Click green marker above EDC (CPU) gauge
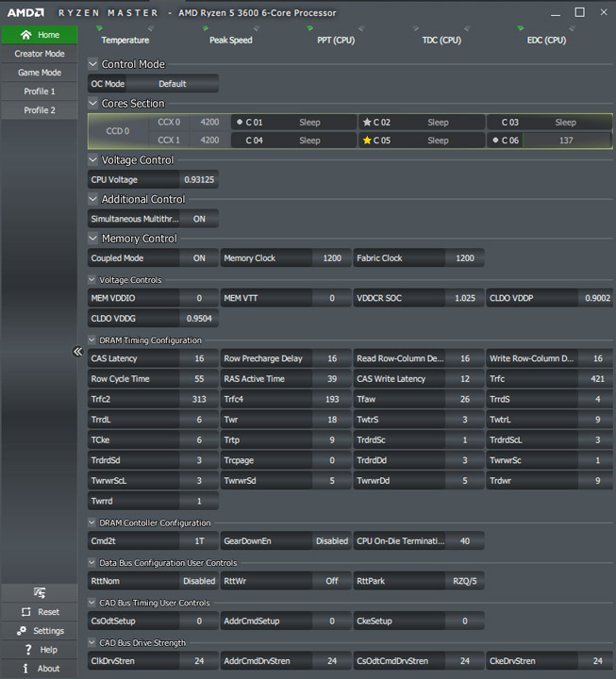This screenshot has width=616, height=679. click(x=521, y=28)
